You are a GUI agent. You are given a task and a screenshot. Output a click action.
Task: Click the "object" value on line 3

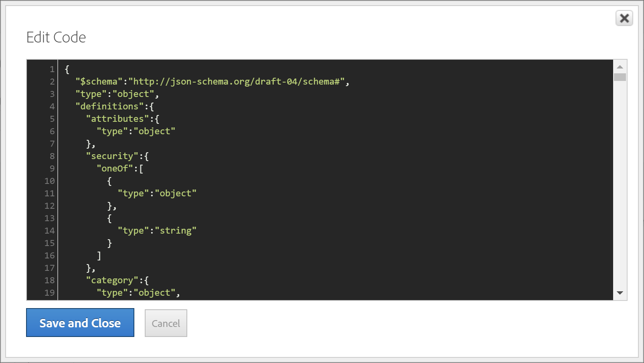pos(133,94)
